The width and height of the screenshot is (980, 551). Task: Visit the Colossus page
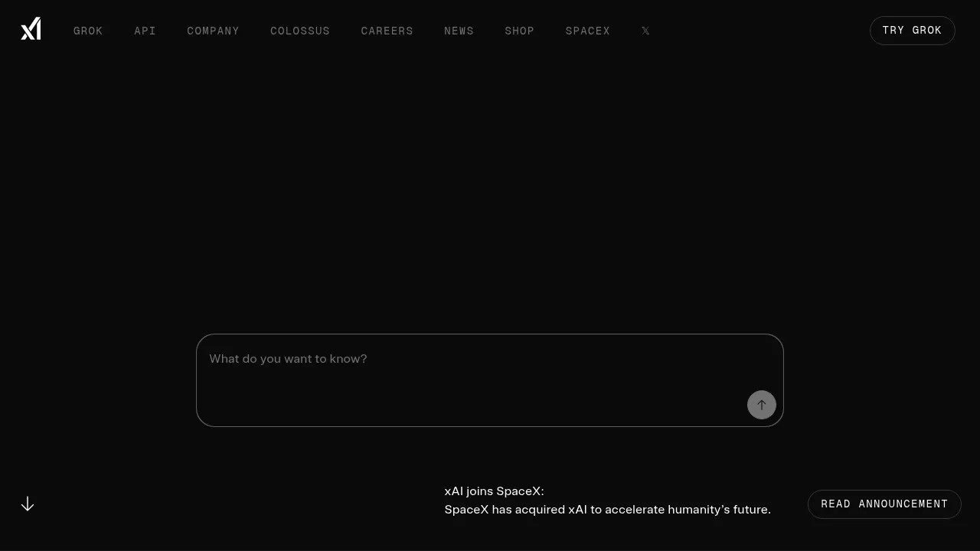point(300,31)
